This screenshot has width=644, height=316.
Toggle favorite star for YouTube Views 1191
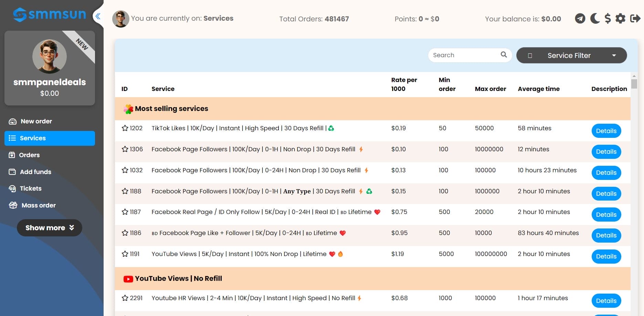125,254
